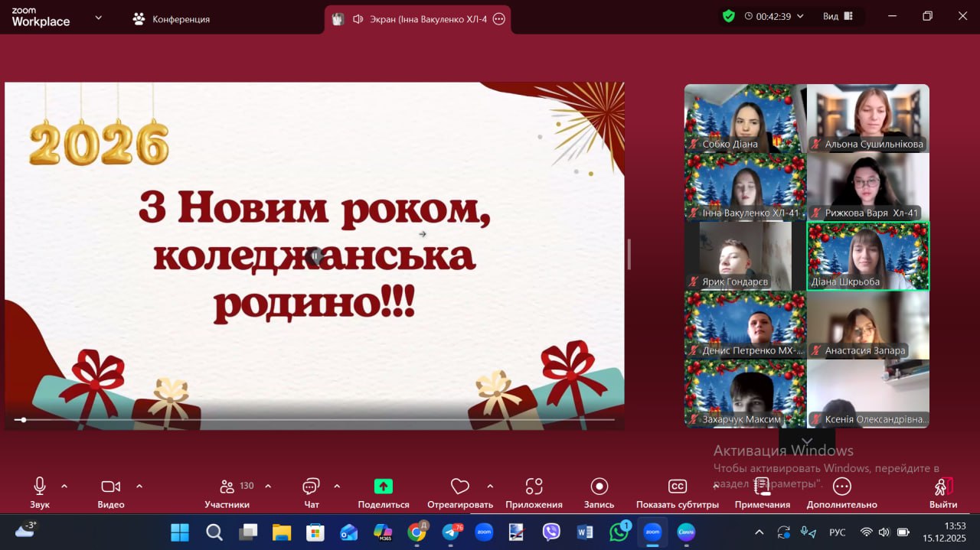Select Діана Шкрьоба video thumbnail
Screen dimensions: 980x550
(x=868, y=256)
